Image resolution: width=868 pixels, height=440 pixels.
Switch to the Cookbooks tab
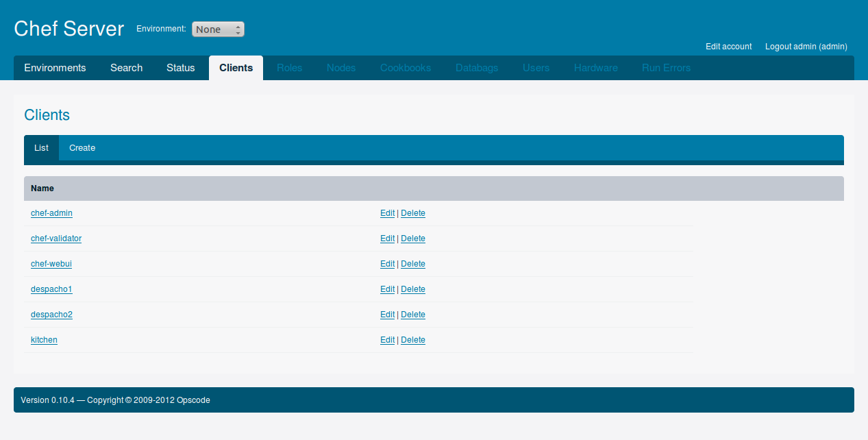tap(406, 68)
